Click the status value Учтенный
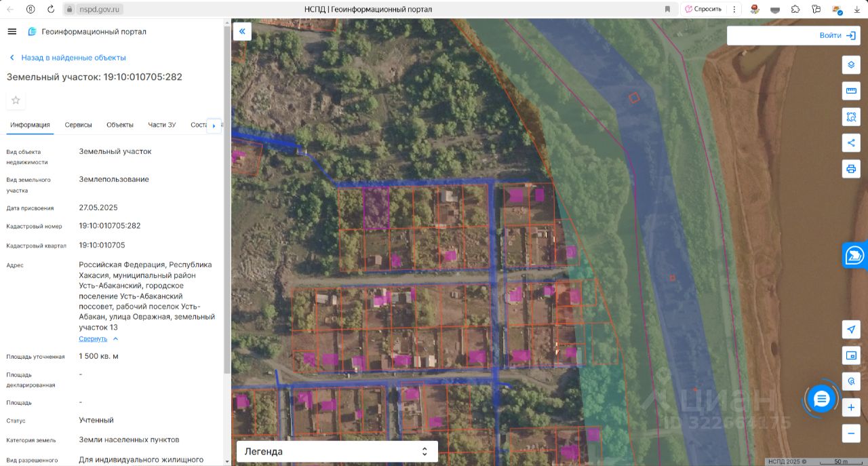 point(96,420)
